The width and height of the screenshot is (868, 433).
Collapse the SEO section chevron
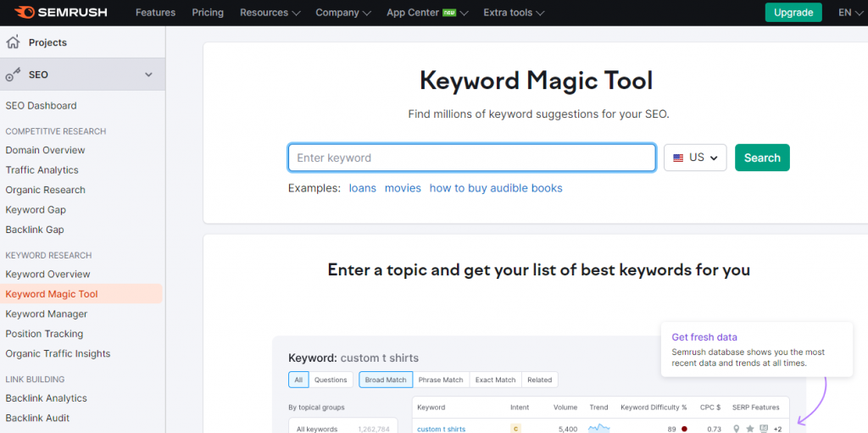point(148,75)
